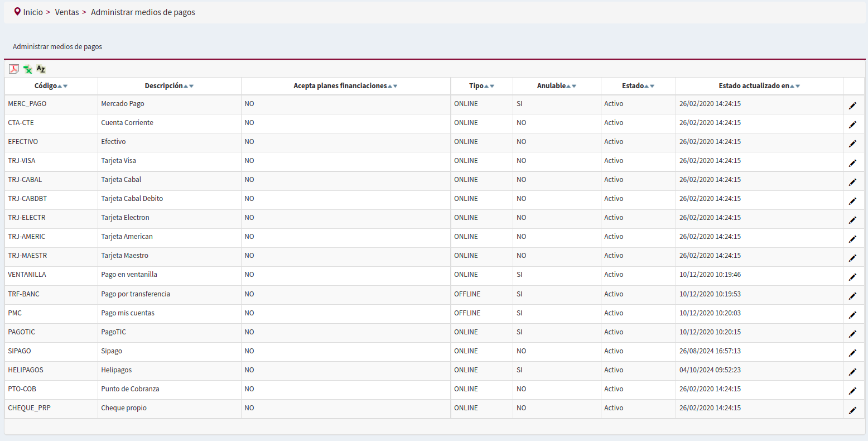Screen dimensions: 868x441
Task: Click the Mercado Pago description cell
Action: 170,104
